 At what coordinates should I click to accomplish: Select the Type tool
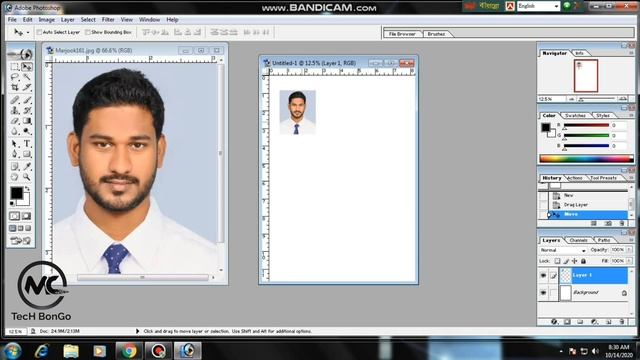pyautogui.click(x=27, y=144)
